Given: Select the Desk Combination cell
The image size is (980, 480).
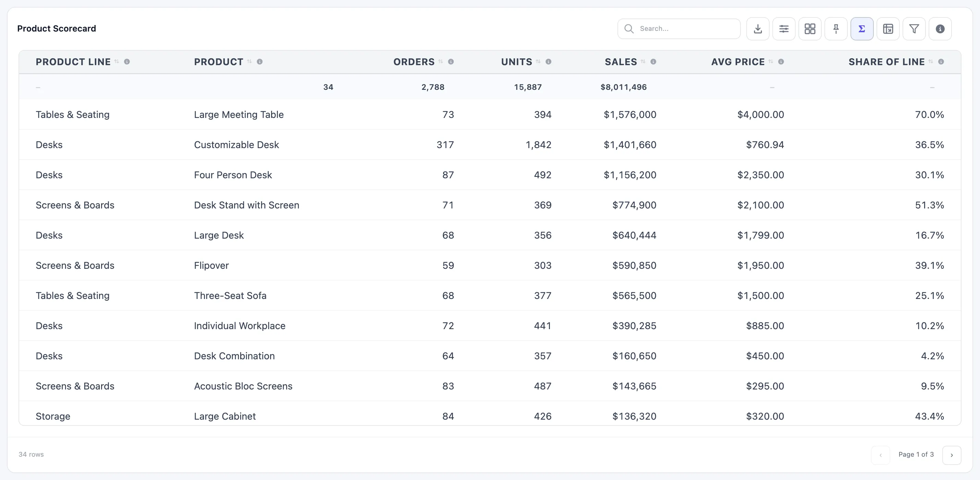Looking at the screenshot, I should [x=234, y=356].
